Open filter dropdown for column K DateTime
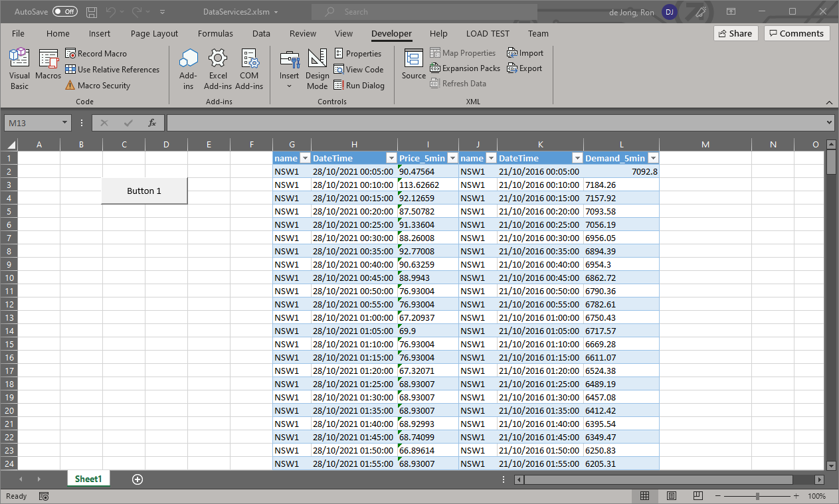 (577, 158)
